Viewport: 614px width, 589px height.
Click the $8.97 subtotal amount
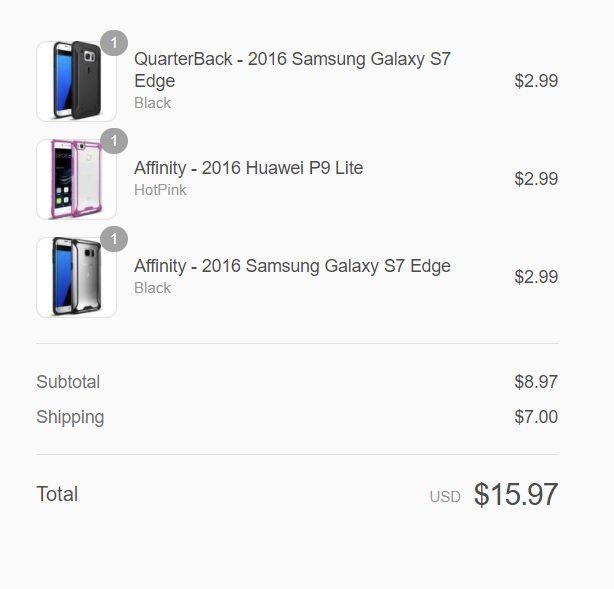[536, 382]
